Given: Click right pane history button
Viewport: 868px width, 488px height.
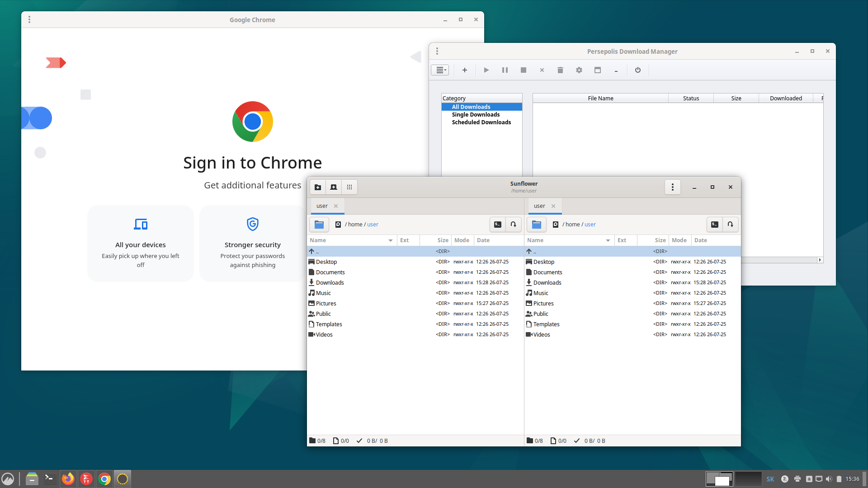Looking at the screenshot, I should (x=731, y=225).
